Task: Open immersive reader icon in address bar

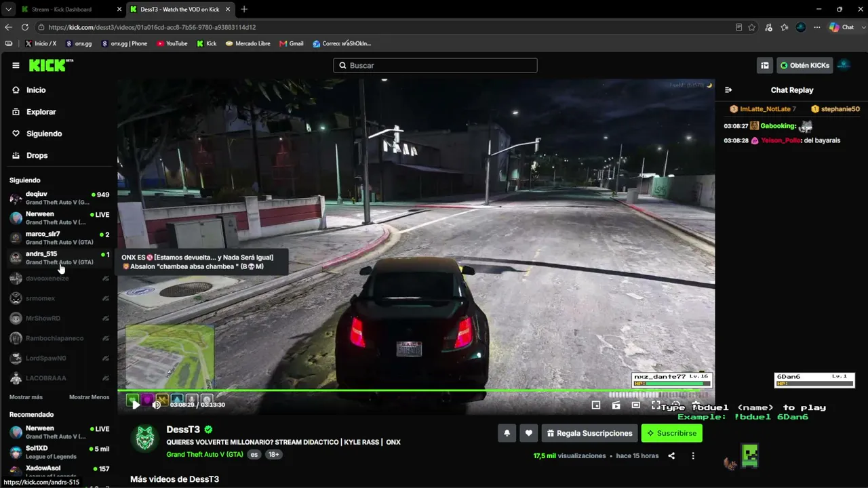Action: (x=738, y=27)
